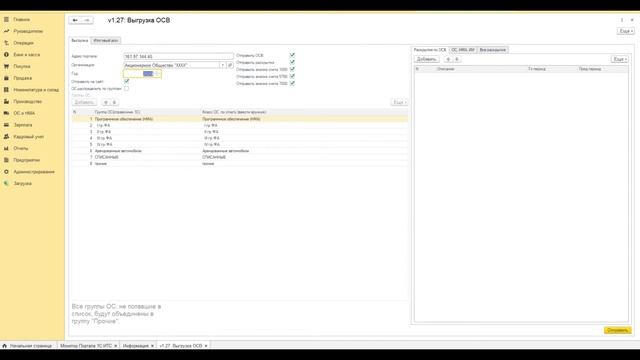
Task: Select row 6 Арендованные автомобили in group column
Action: point(118,151)
